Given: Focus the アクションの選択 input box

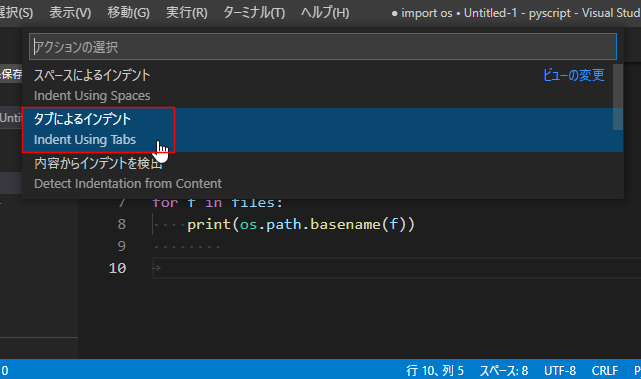Looking at the screenshot, I should coord(323,47).
